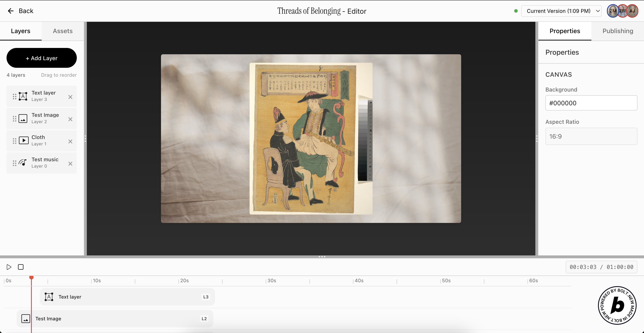This screenshot has width=644, height=333.
Task: Click the Test Image layer picture icon
Action: point(23,119)
